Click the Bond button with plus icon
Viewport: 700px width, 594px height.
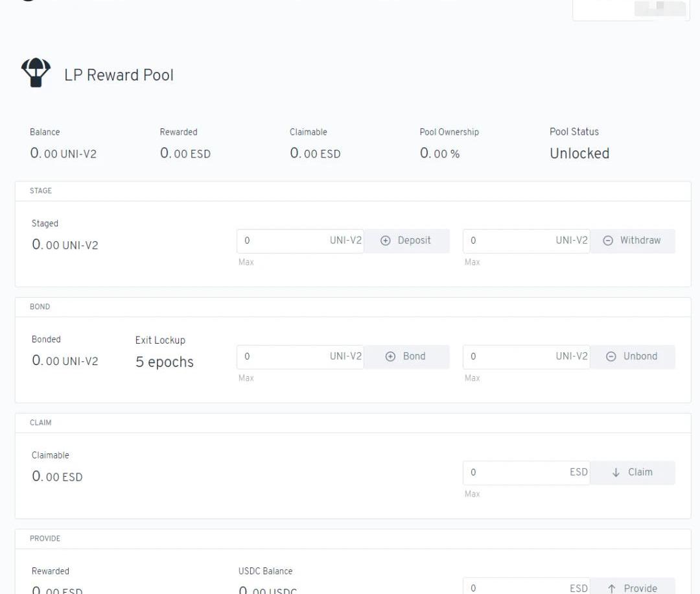click(406, 357)
